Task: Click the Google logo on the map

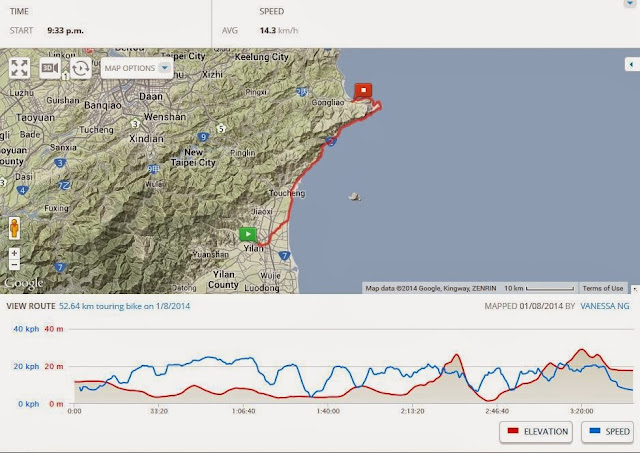Action: click(x=23, y=283)
